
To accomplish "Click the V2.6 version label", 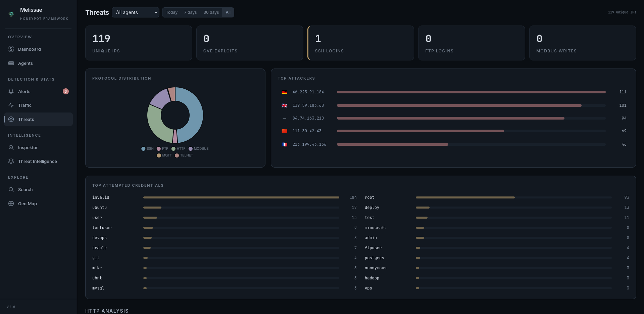I will pyautogui.click(x=11, y=307).
